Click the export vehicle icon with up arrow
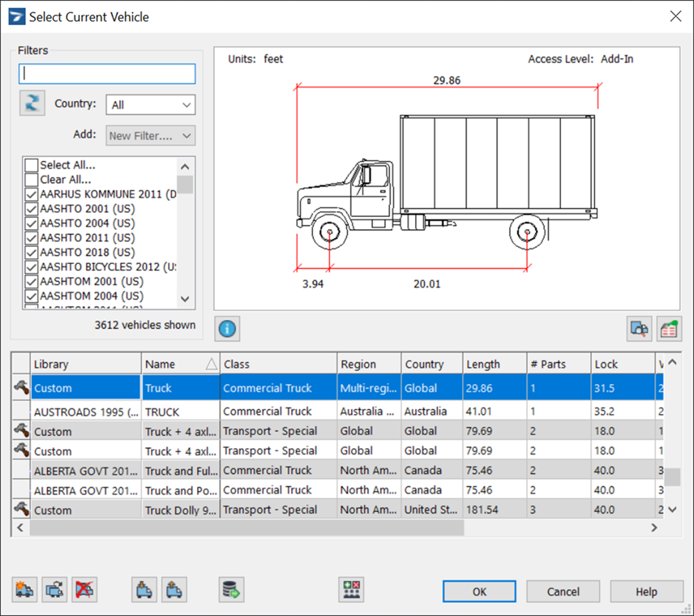Image resolution: width=694 pixels, height=616 pixels. (174, 590)
